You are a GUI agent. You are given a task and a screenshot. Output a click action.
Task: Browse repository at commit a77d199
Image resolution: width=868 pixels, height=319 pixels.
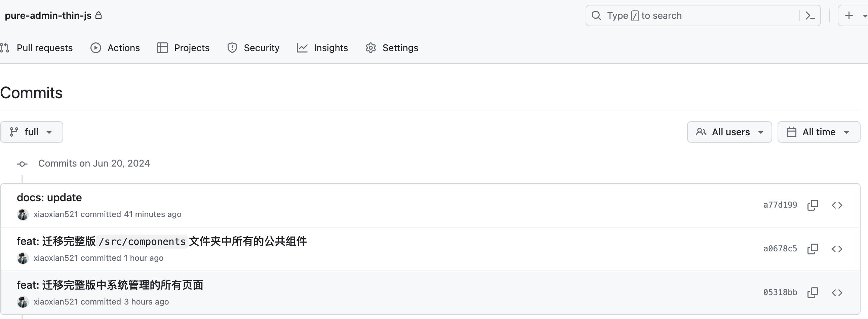837,205
